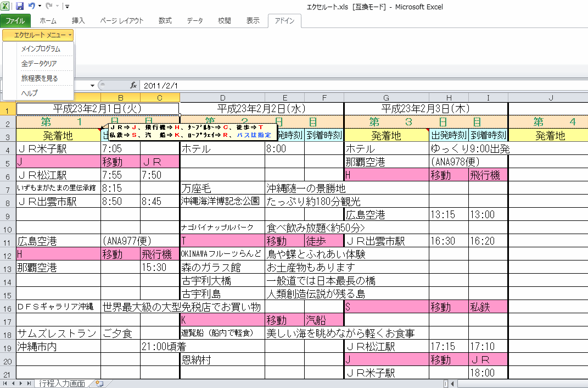Click cell 遊覧船（船内で軽食）
588x388 pixels.
(x=222, y=333)
